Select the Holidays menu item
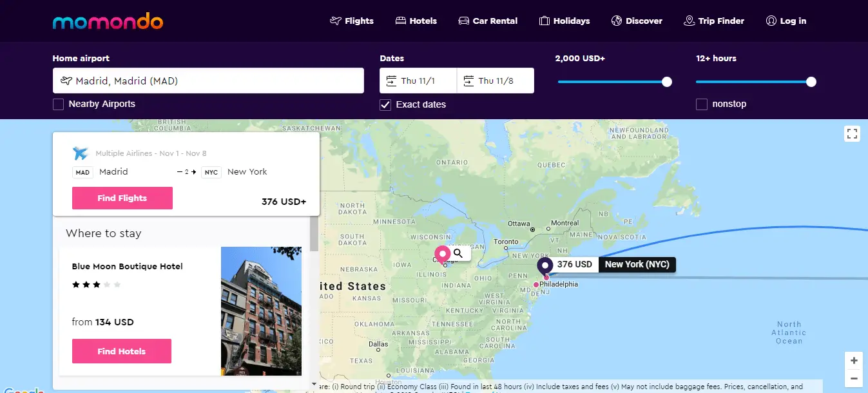The width and height of the screenshot is (868, 393). (564, 21)
